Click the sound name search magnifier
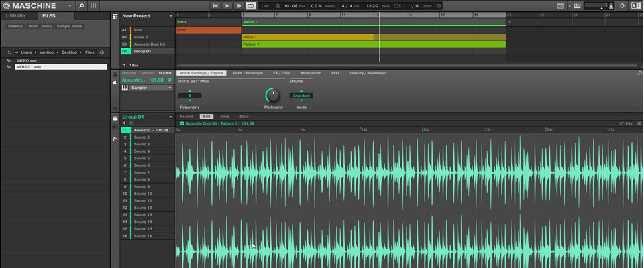This screenshot has width=644, height=268. [170, 80]
